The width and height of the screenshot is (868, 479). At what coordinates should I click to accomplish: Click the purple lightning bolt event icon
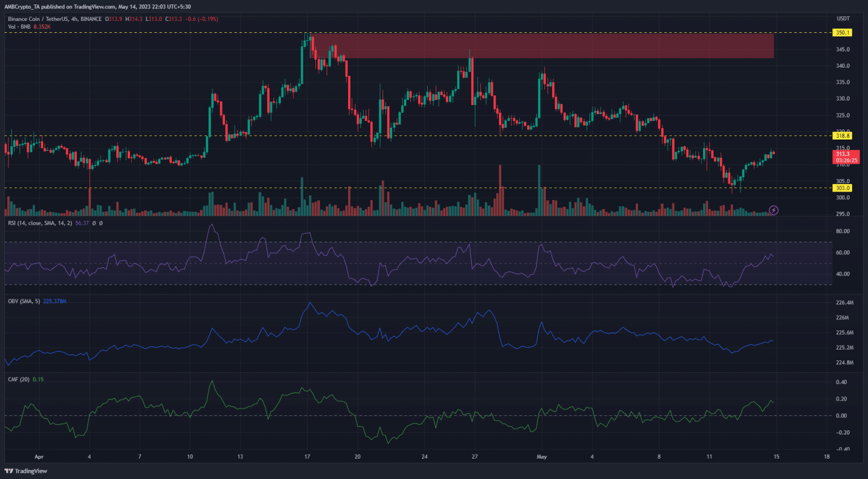(774, 210)
